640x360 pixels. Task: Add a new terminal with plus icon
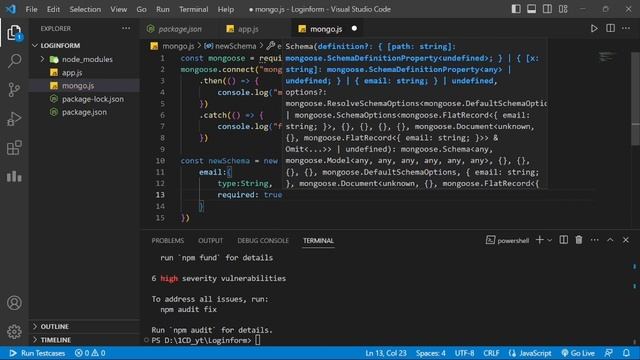tap(540, 240)
